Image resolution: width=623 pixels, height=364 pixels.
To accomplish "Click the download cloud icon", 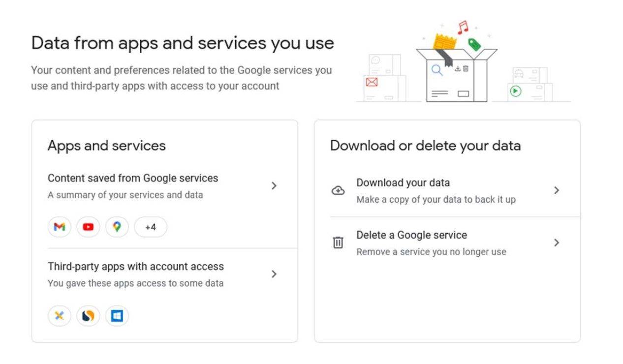I will pyautogui.click(x=338, y=190).
